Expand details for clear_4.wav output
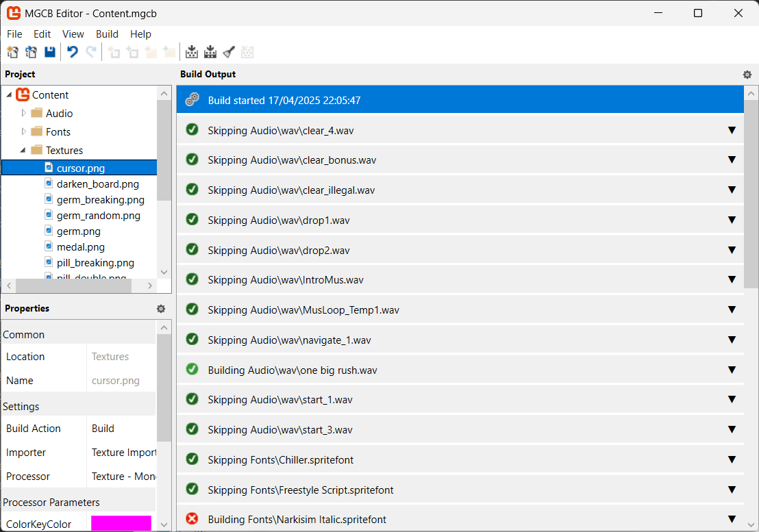Image resolution: width=759 pixels, height=532 pixels. 732,130
